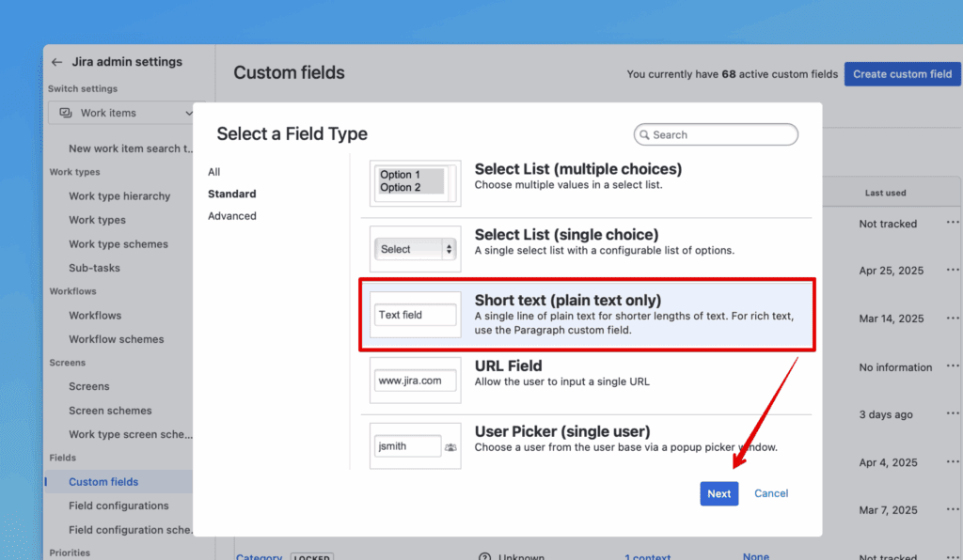This screenshot has height=560, width=963.
Task: Click the URL Field preview icon
Action: pos(415,381)
